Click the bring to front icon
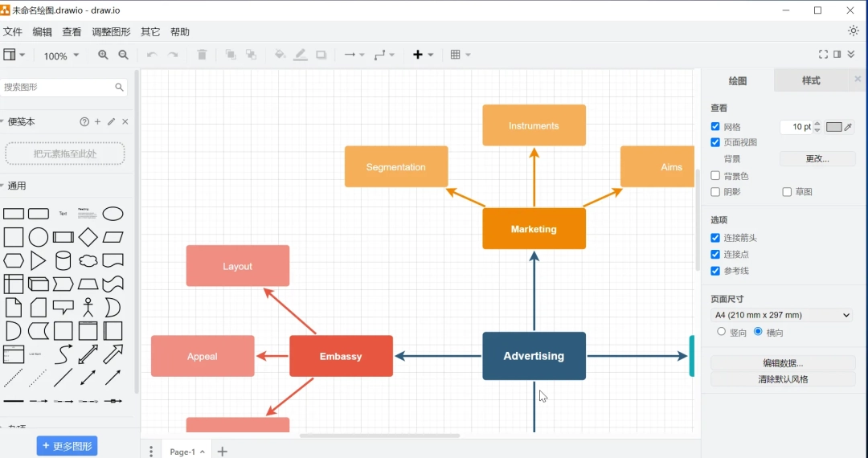The height and width of the screenshot is (458, 868). coord(231,55)
